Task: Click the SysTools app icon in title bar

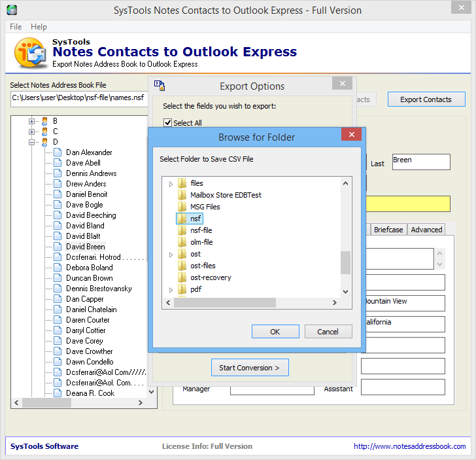Action: pos(12,10)
